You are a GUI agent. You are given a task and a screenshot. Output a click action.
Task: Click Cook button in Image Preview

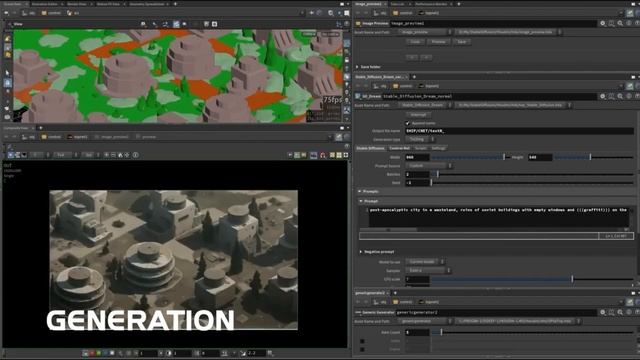415,42
